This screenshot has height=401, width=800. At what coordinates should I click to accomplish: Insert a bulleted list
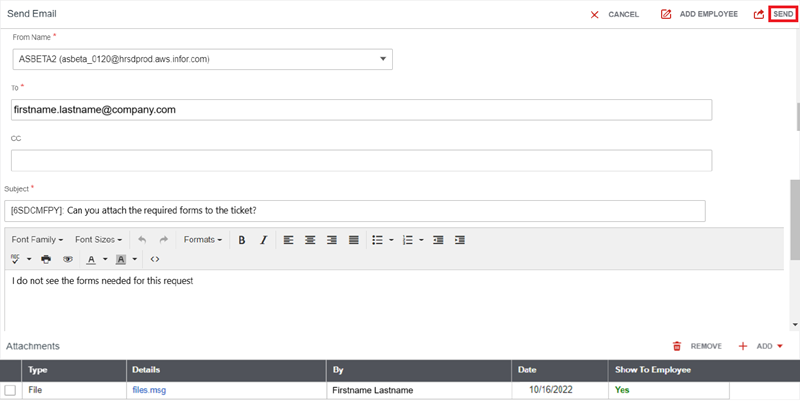pos(378,240)
